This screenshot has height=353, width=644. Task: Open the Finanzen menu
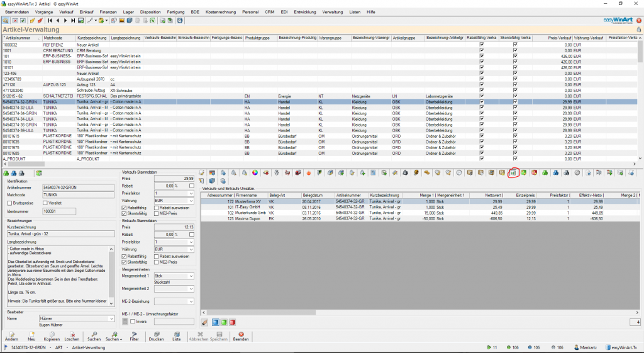(108, 12)
